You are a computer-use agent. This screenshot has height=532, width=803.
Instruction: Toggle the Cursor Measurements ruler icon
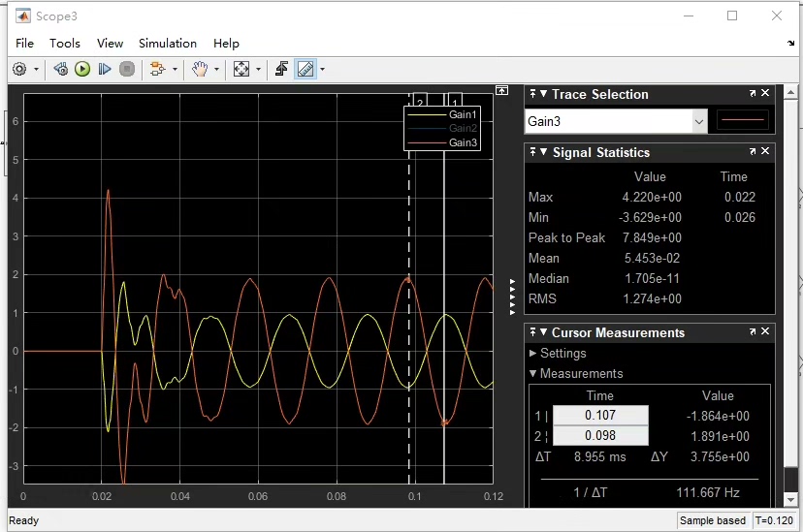tap(305, 69)
